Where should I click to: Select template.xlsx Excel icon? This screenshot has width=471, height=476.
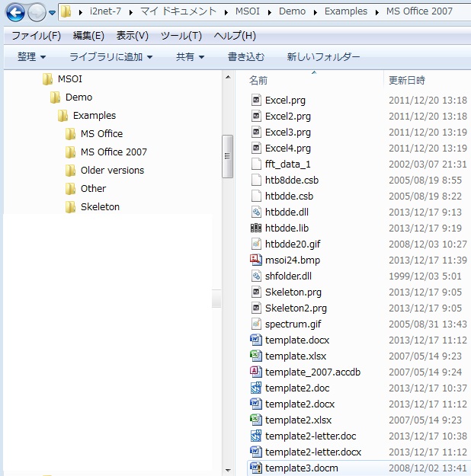pos(256,356)
